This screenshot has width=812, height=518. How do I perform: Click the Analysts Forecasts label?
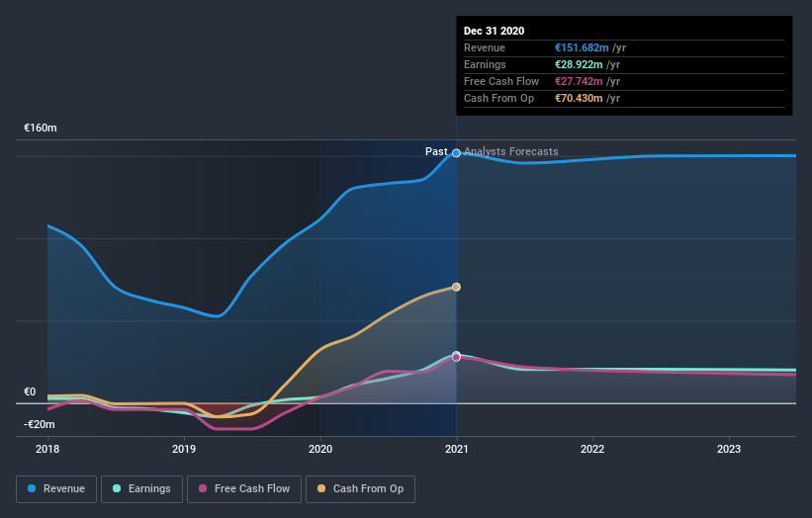point(511,151)
